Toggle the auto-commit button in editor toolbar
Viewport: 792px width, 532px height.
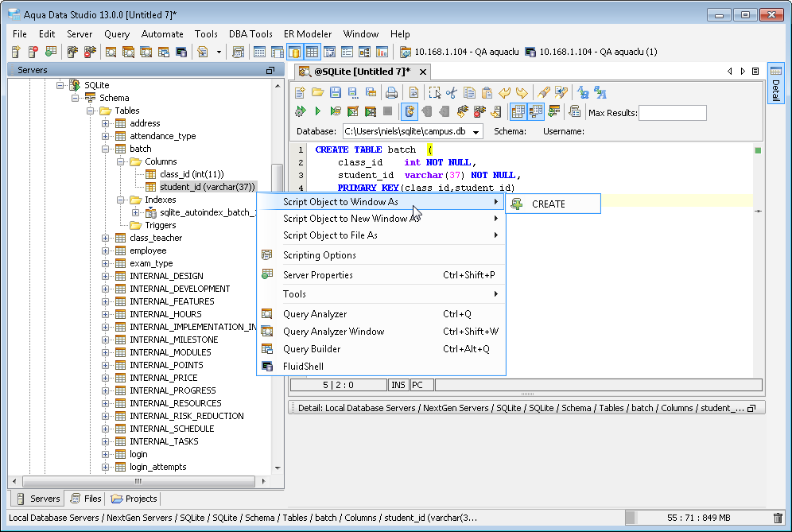coord(410,111)
